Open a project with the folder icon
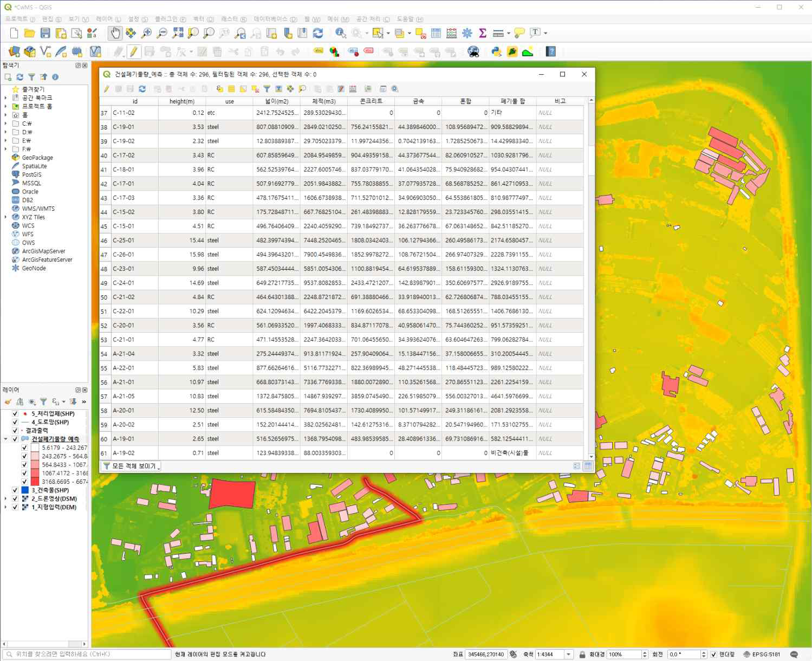Image resolution: width=812 pixels, height=661 pixels. coord(30,34)
